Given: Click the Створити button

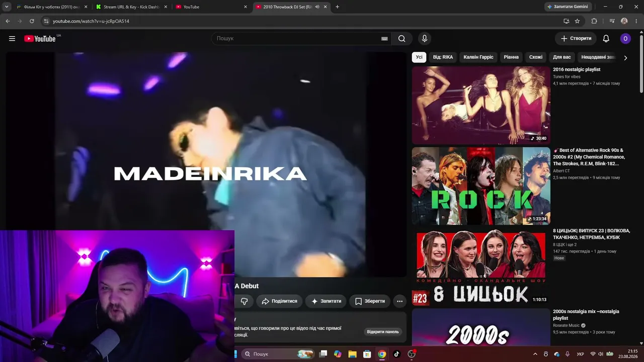Looking at the screenshot, I should click(x=576, y=39).
